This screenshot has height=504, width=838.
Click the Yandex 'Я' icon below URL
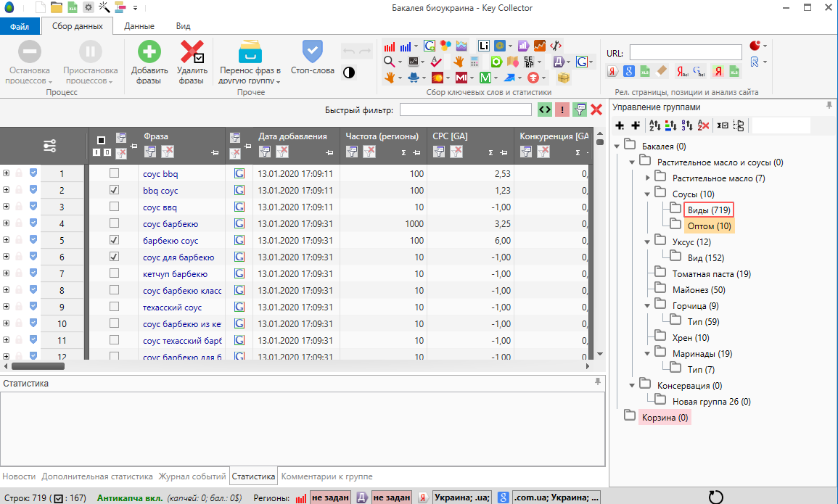[612, 71]
